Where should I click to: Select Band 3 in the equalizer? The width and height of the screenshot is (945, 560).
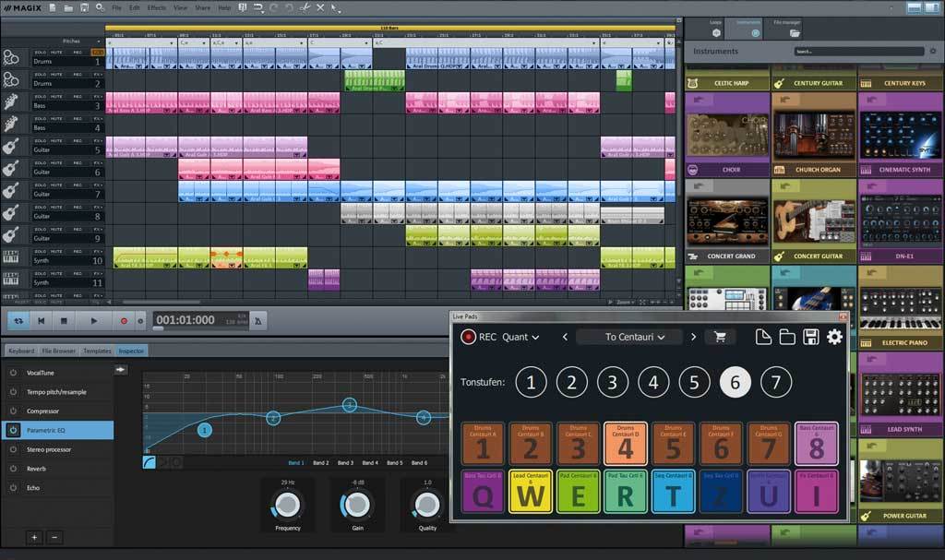point(345,462)
